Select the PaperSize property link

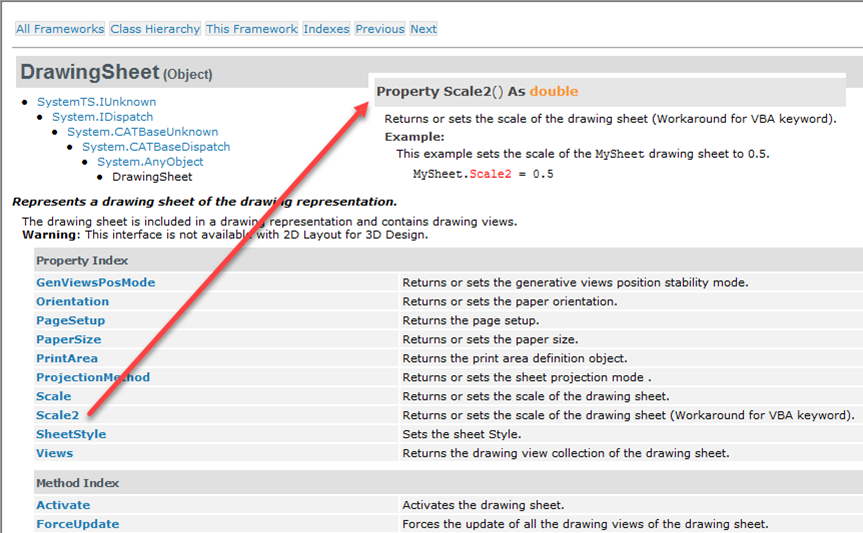[x=69, y=339]
